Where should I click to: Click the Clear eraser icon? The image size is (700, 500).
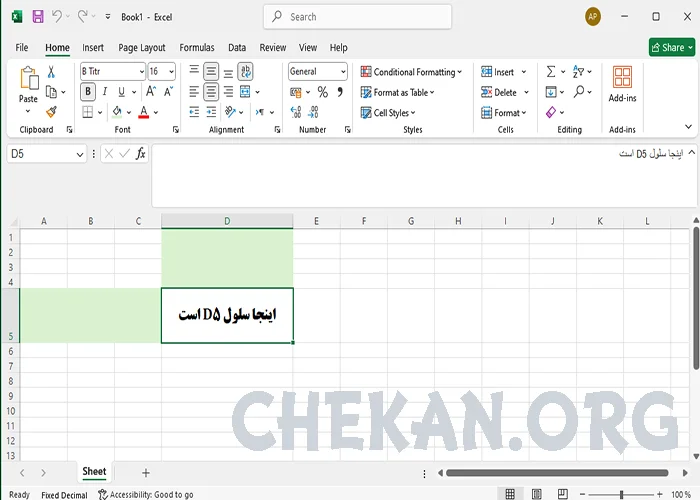pos(551,112)
